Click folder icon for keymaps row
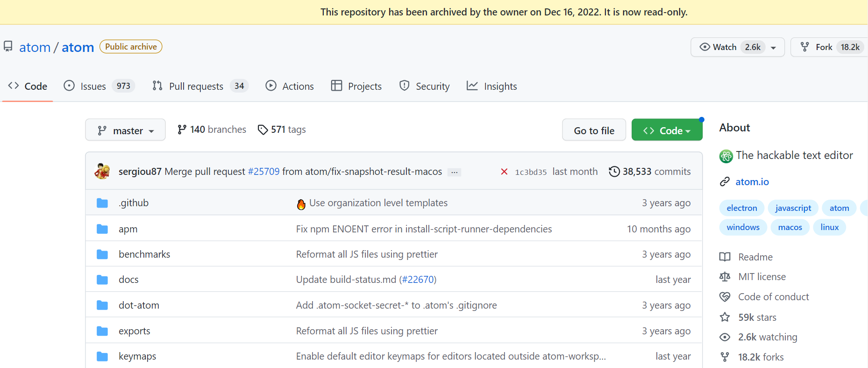 [102, 356]
